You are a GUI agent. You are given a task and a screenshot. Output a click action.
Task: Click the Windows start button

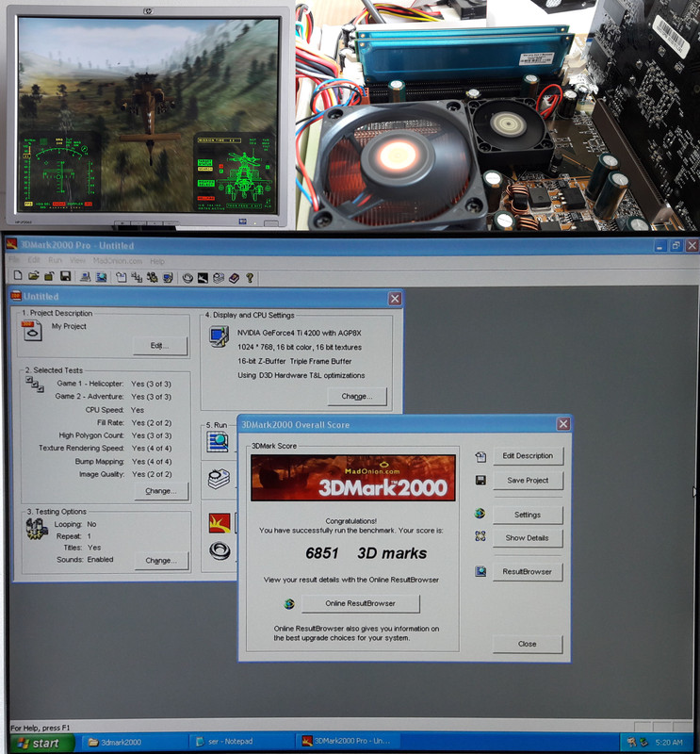(41, 744)
